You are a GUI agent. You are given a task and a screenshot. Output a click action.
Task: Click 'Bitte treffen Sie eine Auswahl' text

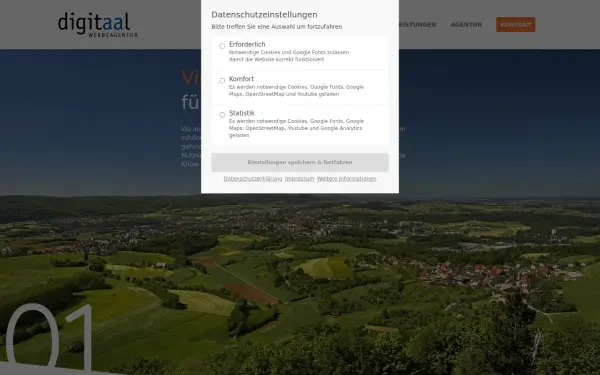coord(277,27)
